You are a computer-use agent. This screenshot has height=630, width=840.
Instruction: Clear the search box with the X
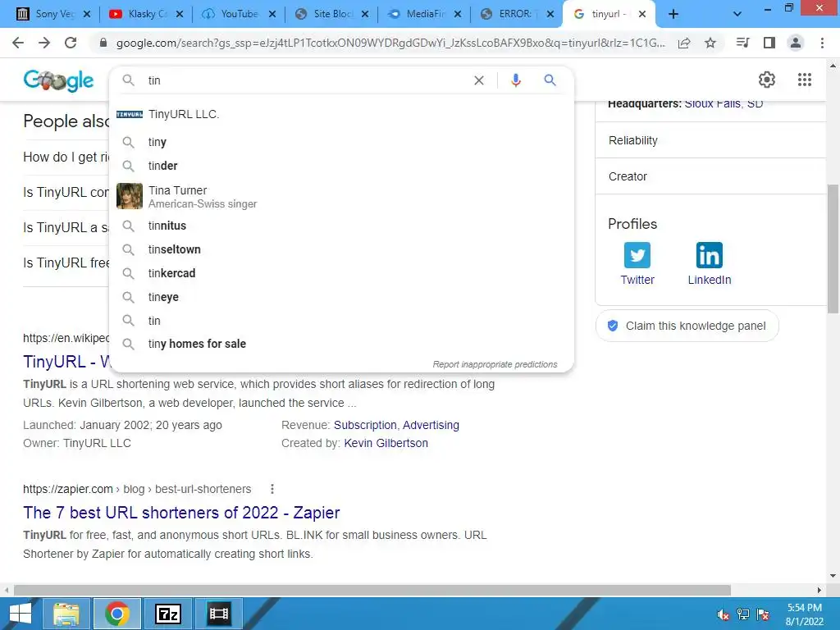point(479,80)
